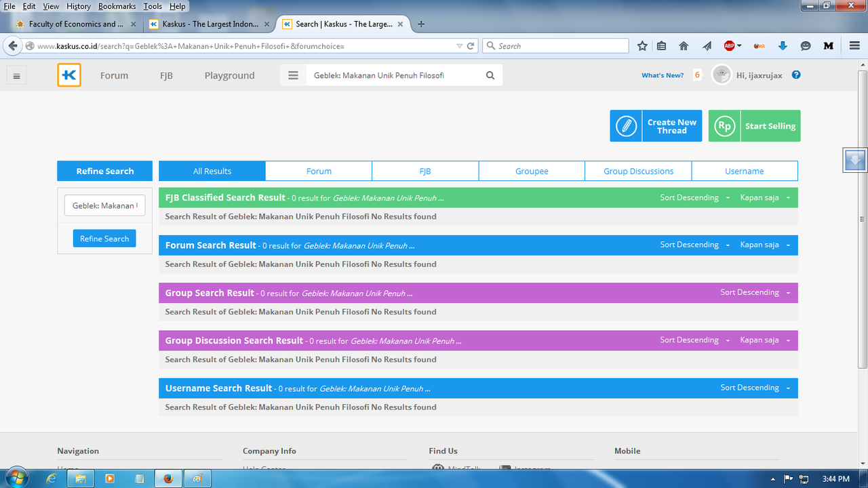The height and width of the screenshot is (488, 868).
Task: Switch to the Forum results tab
Action: (x=319, y=171)
